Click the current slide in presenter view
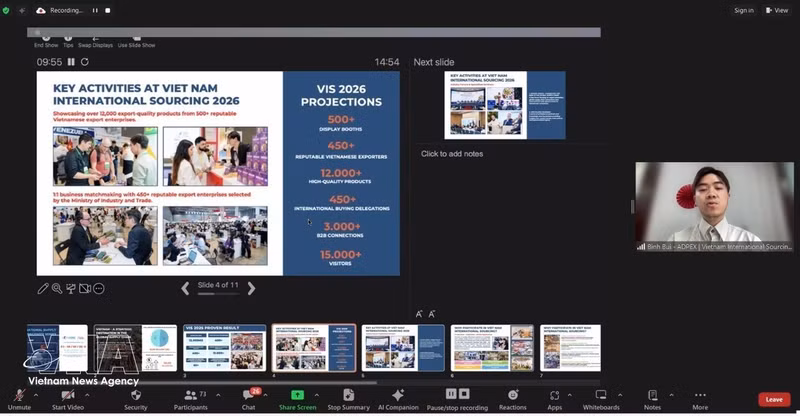800x420 pixels. (218, 174)
